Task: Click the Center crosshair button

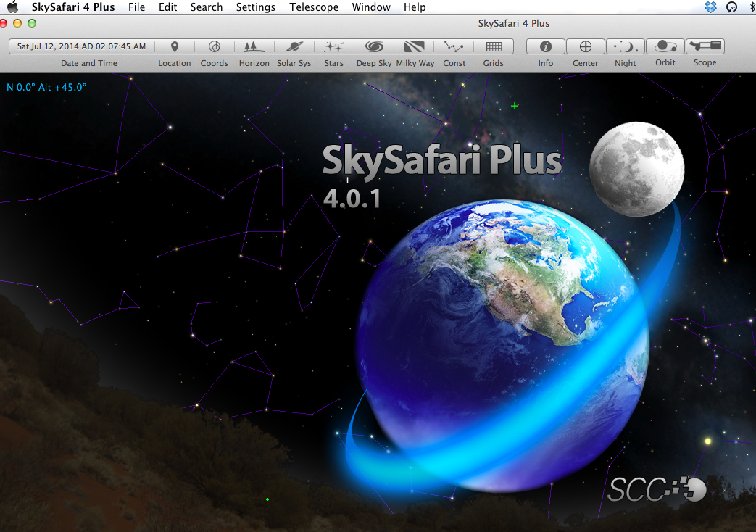Action: [586, 46]
